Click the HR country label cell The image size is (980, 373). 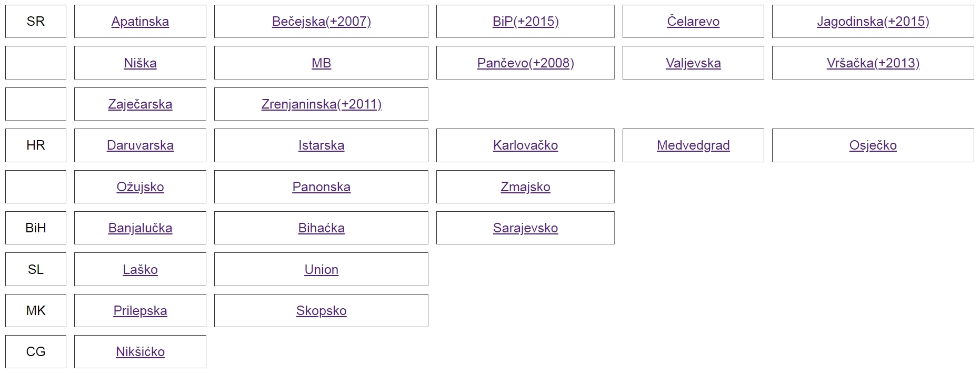(36, 145)
